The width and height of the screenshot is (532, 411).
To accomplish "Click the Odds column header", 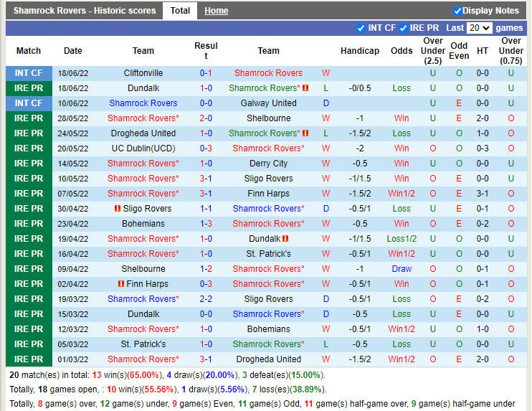I will point(402,51).
